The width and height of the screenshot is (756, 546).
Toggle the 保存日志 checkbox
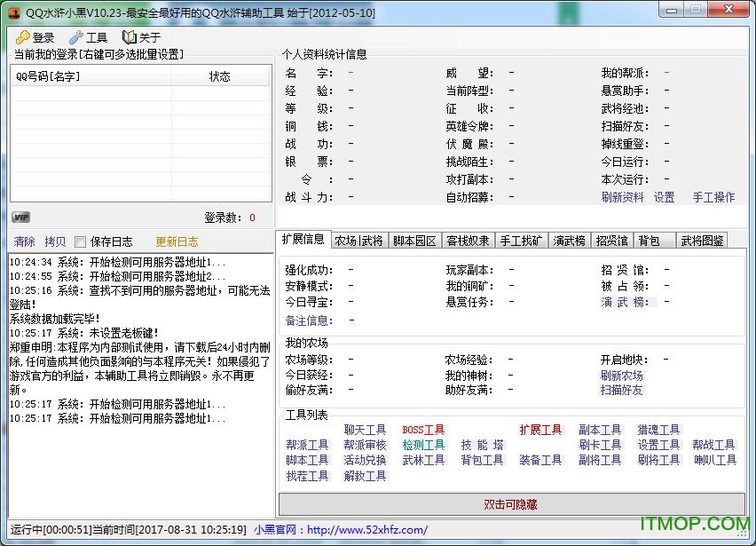click(81, 241)
